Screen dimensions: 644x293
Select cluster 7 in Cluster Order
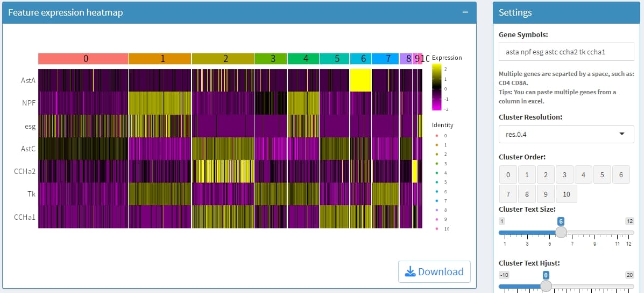(x=508, y=193)
